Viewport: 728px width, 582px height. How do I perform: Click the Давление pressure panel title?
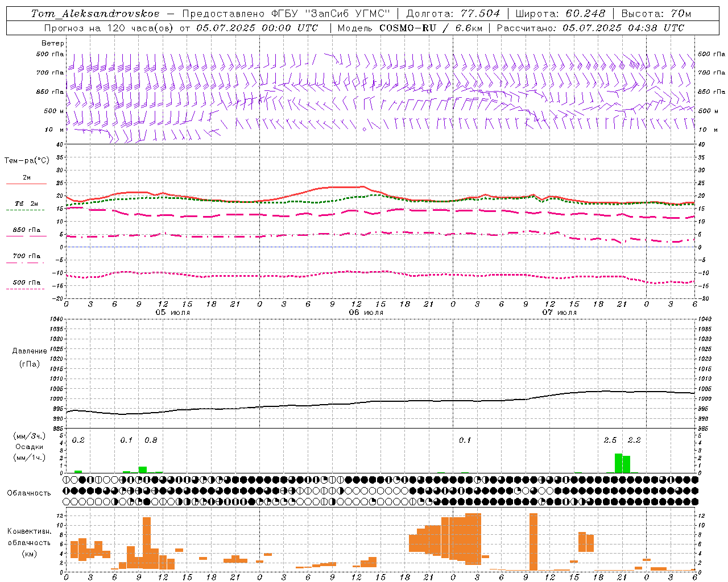click(x=30, y=351)
